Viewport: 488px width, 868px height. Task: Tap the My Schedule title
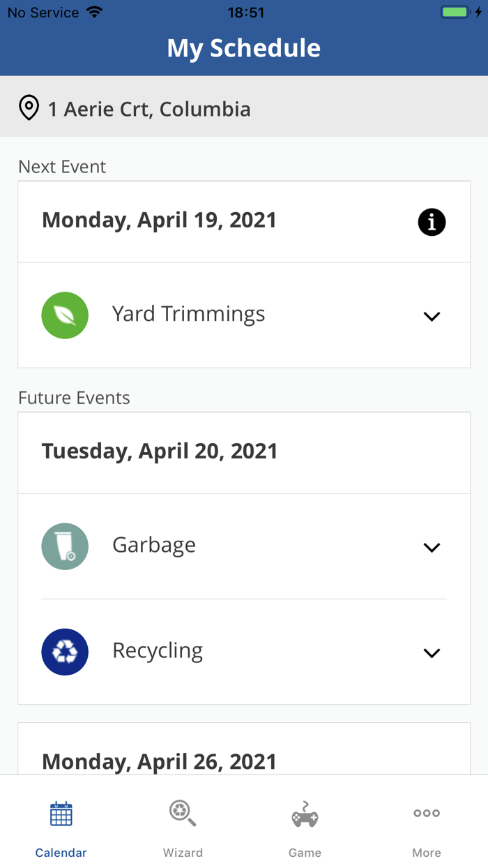(x=243, y=47)
